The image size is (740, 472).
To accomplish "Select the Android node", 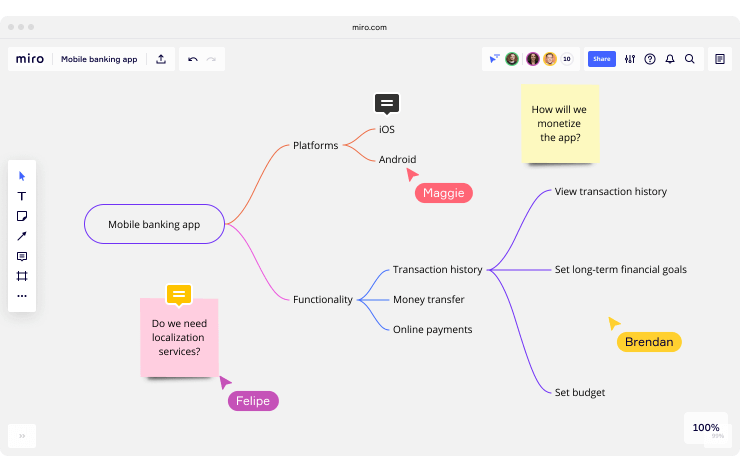I will 397,160.
